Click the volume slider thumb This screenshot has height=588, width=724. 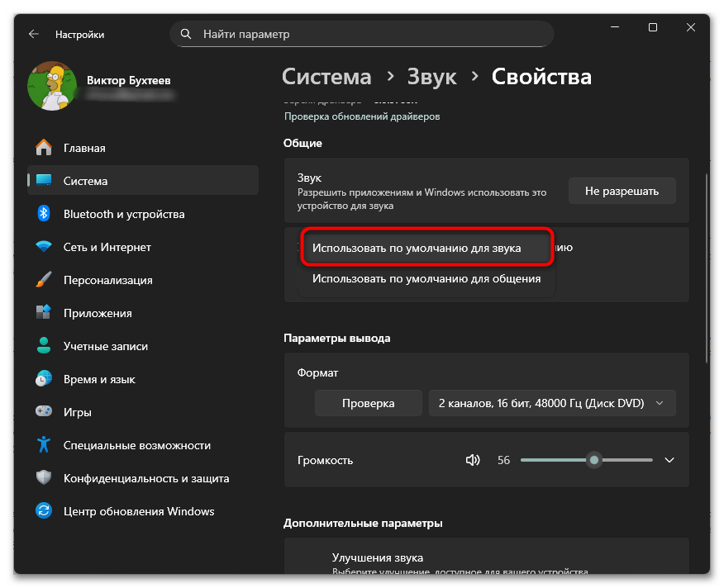593,460
